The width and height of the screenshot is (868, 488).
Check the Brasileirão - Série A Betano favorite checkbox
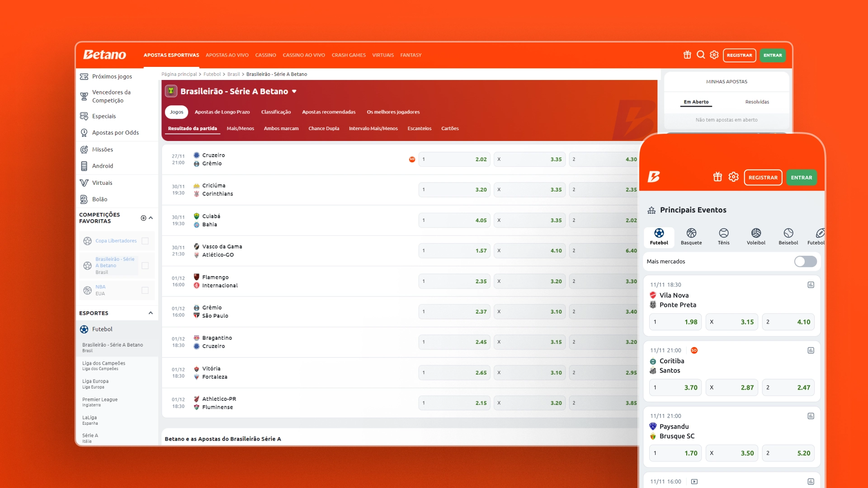click(x=145, y=266)
